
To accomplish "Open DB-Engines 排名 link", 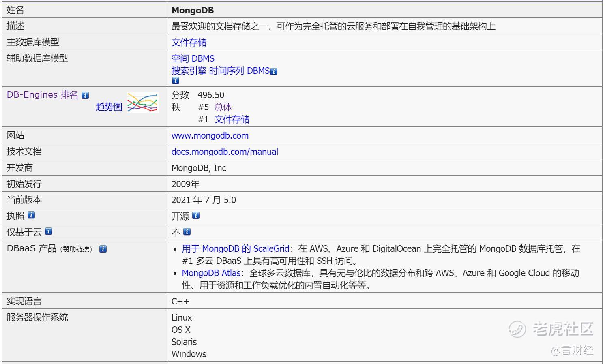I will [x=43, y=94].
